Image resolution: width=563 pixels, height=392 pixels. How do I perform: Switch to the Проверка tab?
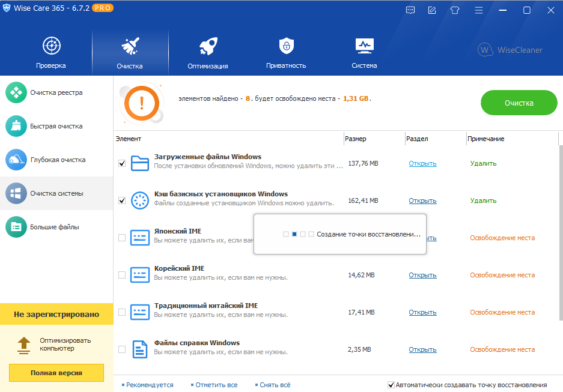(x=51, y=52)
